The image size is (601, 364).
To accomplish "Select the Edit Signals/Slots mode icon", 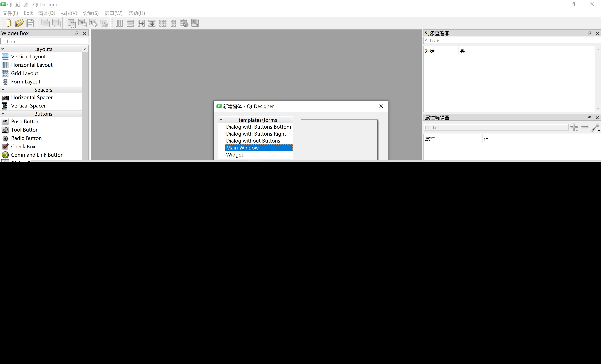I will click(82, 23).
